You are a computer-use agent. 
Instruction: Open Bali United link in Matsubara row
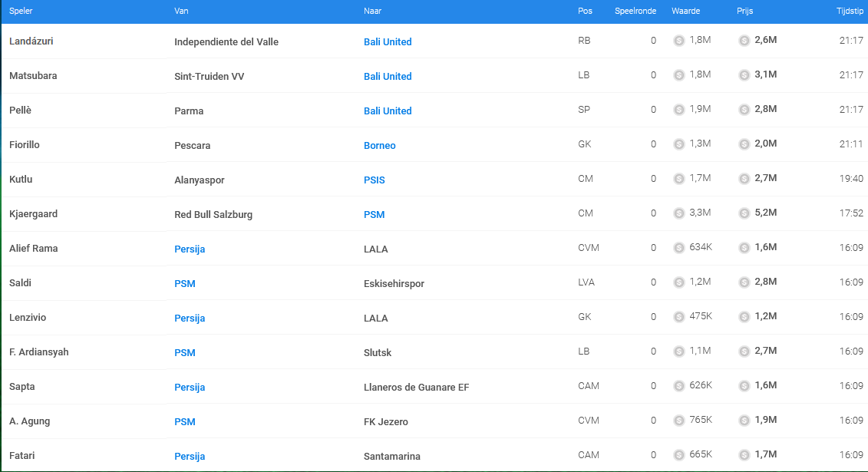[x=388, y=76]
